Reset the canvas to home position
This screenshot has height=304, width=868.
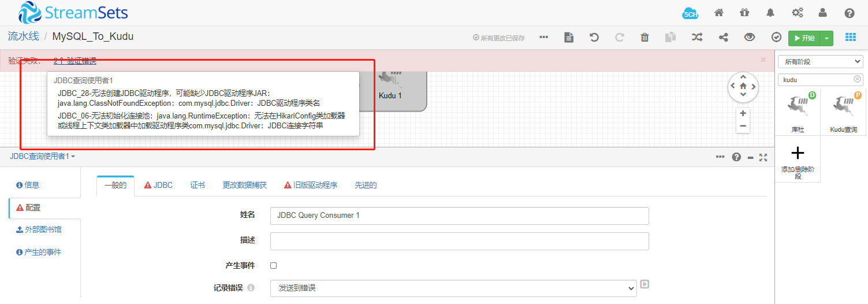click(743, 86)
